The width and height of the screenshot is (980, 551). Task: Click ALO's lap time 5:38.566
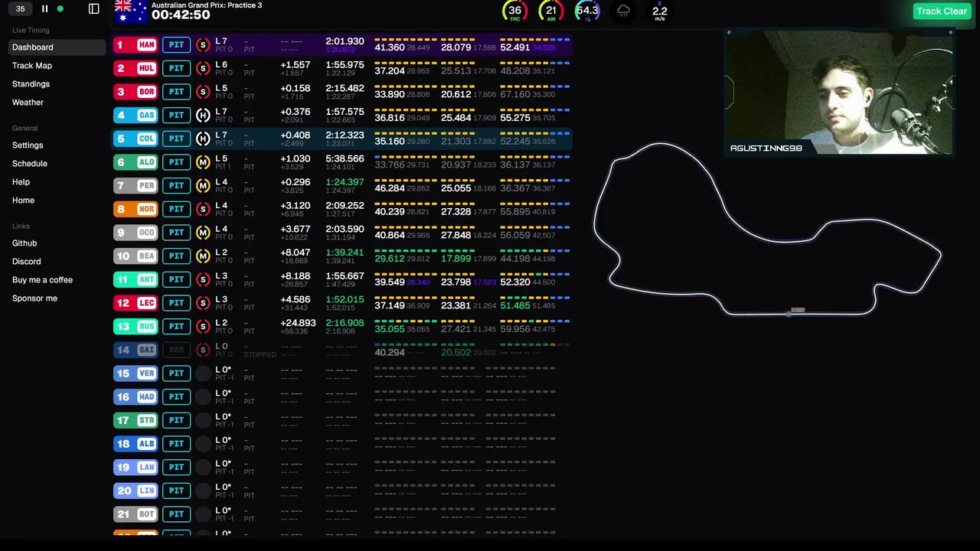pyautogui.click(x=345, y=158)
